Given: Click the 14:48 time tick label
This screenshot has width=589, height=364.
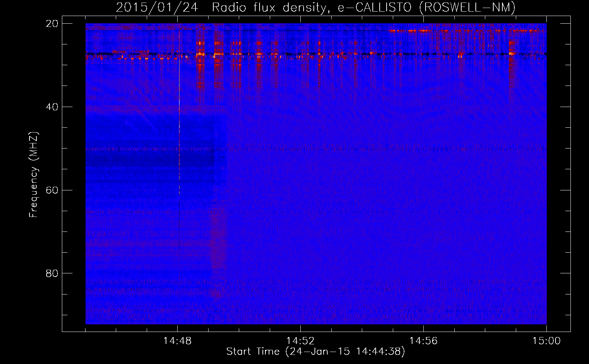Looking at the screenshot, I should 178,341.
